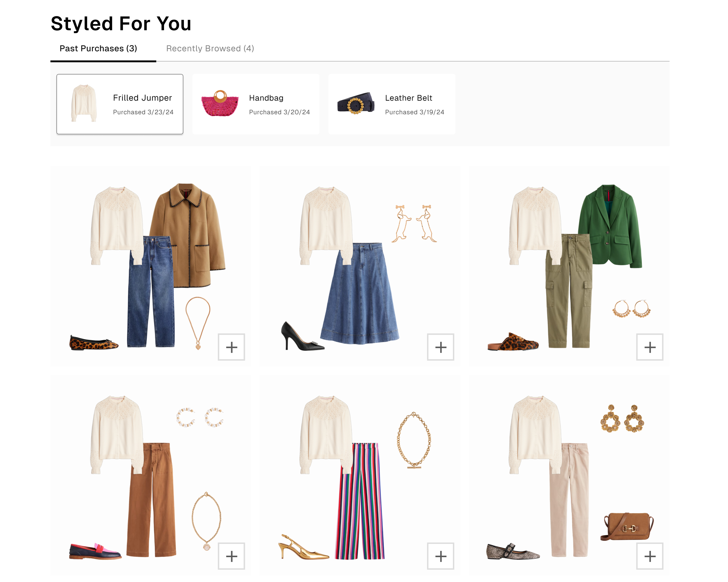
Task: Click the cream jumper in striped trousers outfit
Action: pyautogui.click(x=326, y=435)
